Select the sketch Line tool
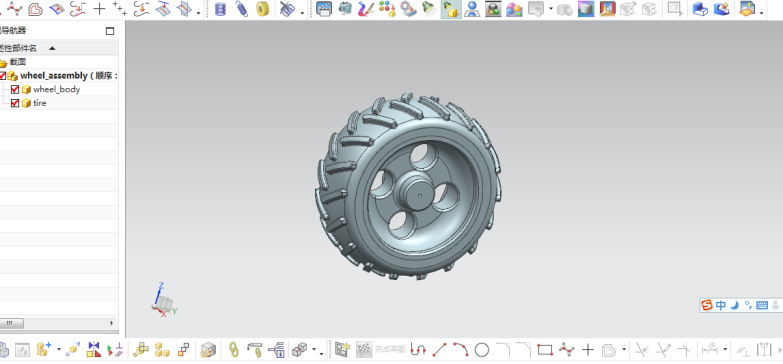 pos(439,350)
